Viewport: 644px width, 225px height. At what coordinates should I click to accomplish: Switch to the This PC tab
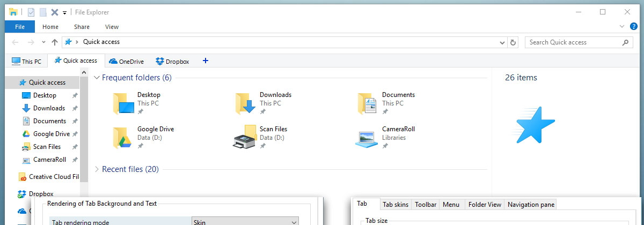(26, 61)
